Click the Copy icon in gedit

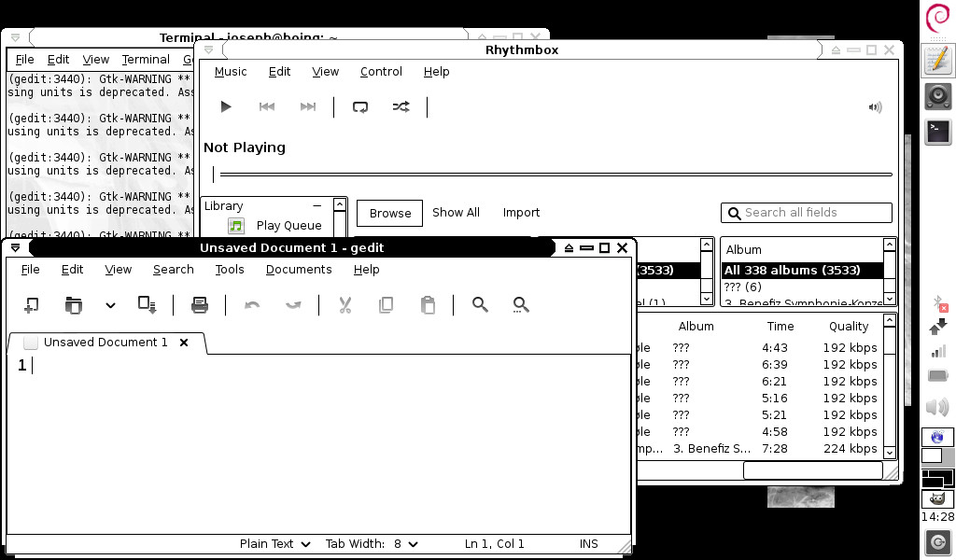[x=386, y=304]
